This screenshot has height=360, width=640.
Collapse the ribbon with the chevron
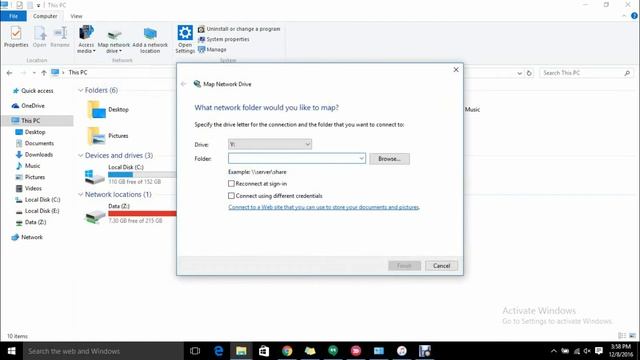624,16
